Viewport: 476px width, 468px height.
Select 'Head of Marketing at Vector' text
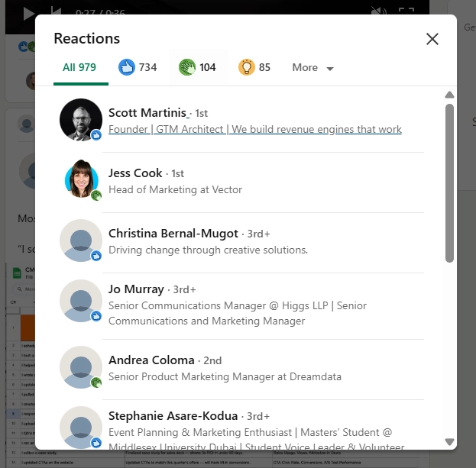[175, 190]
